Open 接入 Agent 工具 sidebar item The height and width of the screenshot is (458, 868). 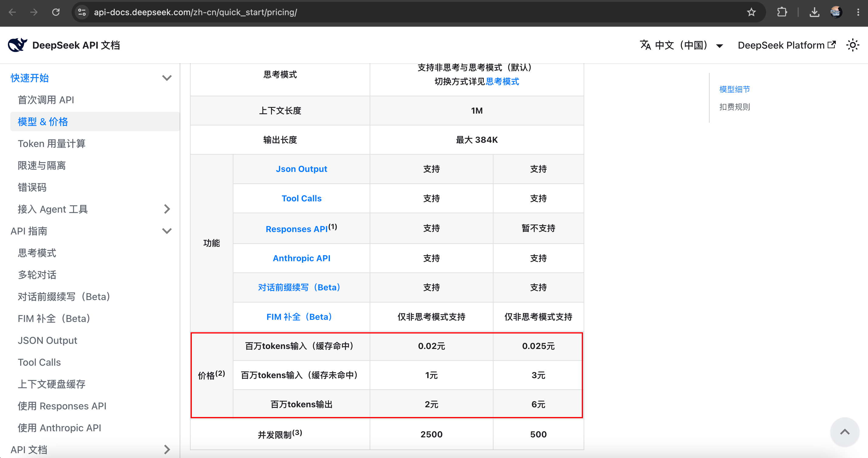[53, 209]
